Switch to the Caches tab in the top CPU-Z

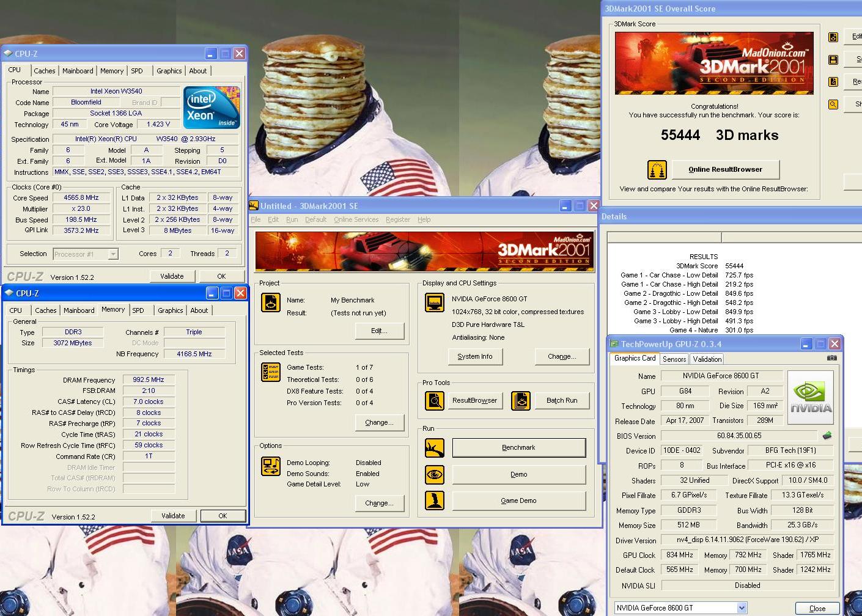(45, 71)
